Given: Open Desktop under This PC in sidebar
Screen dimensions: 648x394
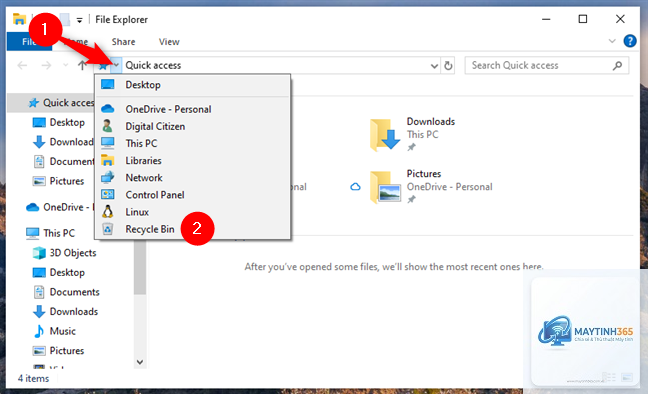Looking at the screenshot, I should point(67,272).
